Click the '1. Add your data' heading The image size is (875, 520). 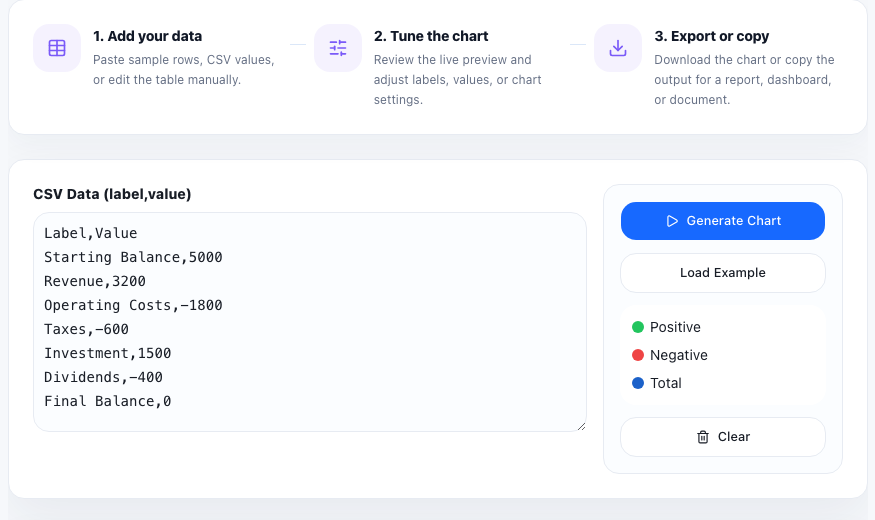147,36
